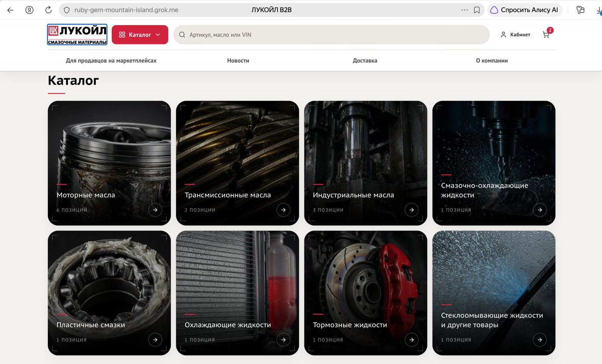Screen dimensions: 602x364
Task: Open arrow on Тормозные жидкости card
Action: pyautogui.click(x=412, y=340)
